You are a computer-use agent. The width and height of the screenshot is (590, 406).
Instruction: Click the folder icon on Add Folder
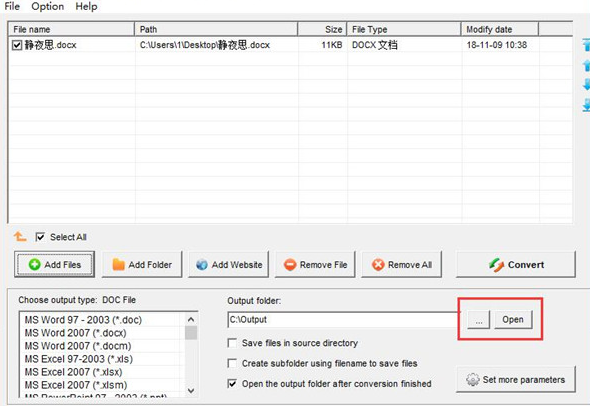click(119, 265)
